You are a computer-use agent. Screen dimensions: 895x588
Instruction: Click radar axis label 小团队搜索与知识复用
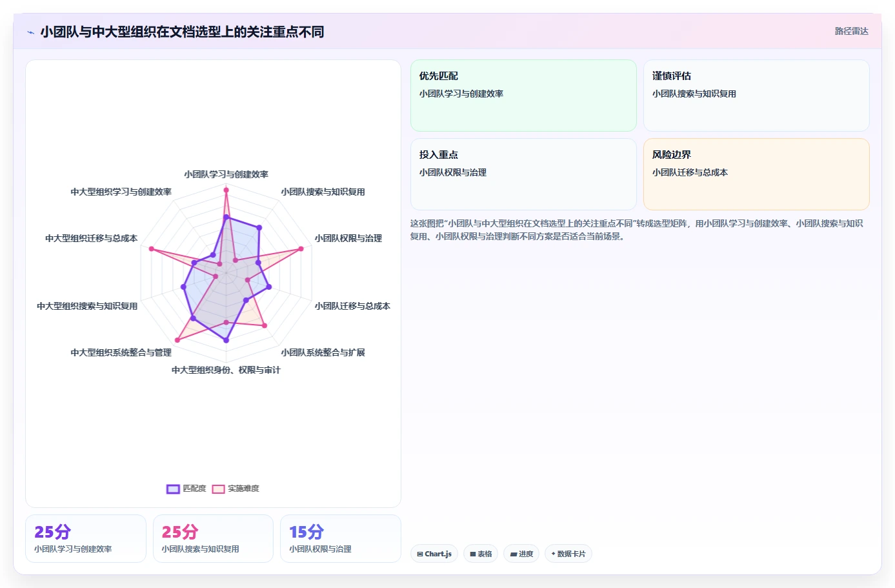tap(323, 192)
